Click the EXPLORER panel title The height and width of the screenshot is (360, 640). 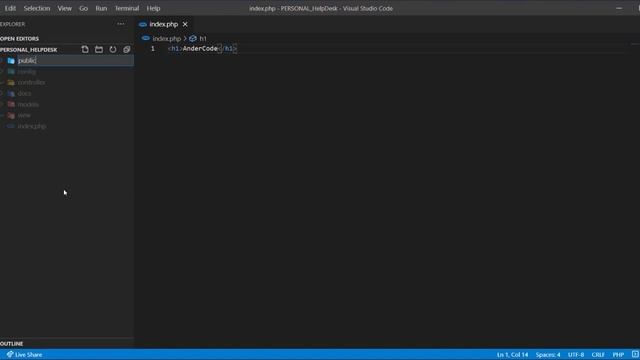point(12,24)
